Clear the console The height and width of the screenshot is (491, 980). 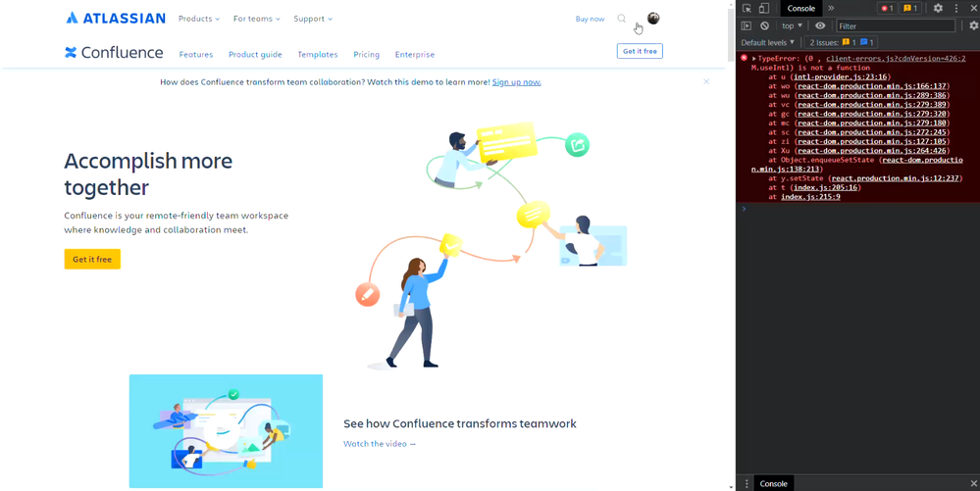(x=764, y=25)
